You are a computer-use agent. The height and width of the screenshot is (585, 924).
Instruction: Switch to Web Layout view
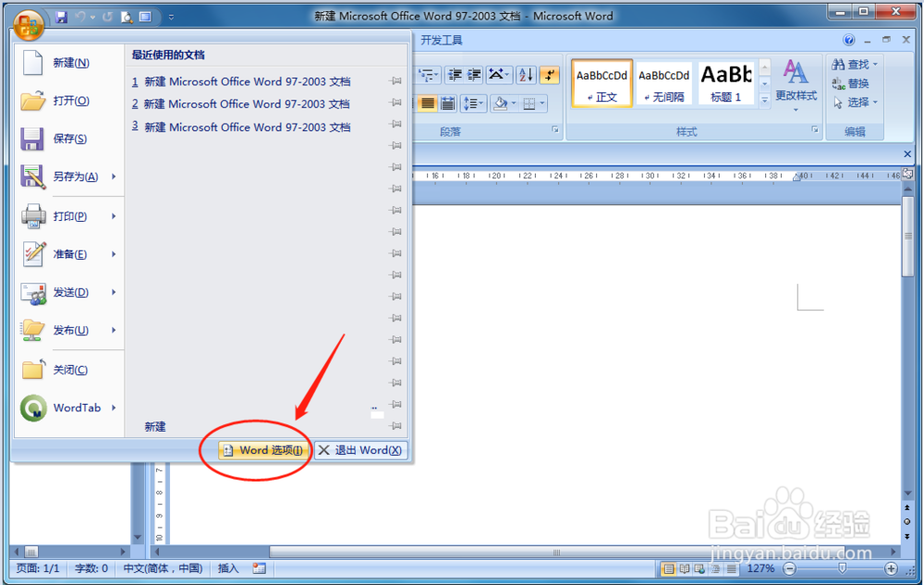click(699, 568)
